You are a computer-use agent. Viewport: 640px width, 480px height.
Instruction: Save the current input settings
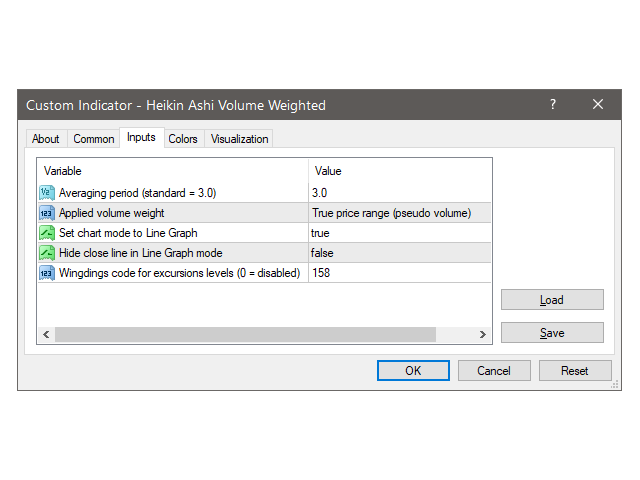click(x=552, y=333)
